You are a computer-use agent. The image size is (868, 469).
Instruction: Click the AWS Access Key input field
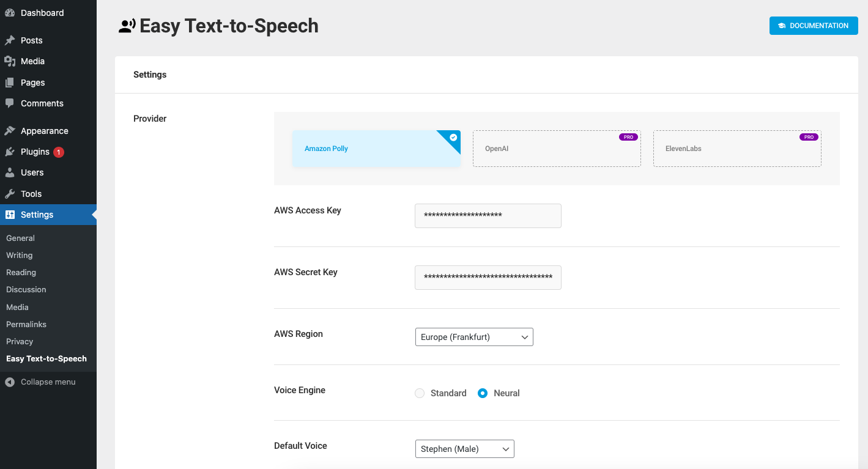(x=488, y=215)
